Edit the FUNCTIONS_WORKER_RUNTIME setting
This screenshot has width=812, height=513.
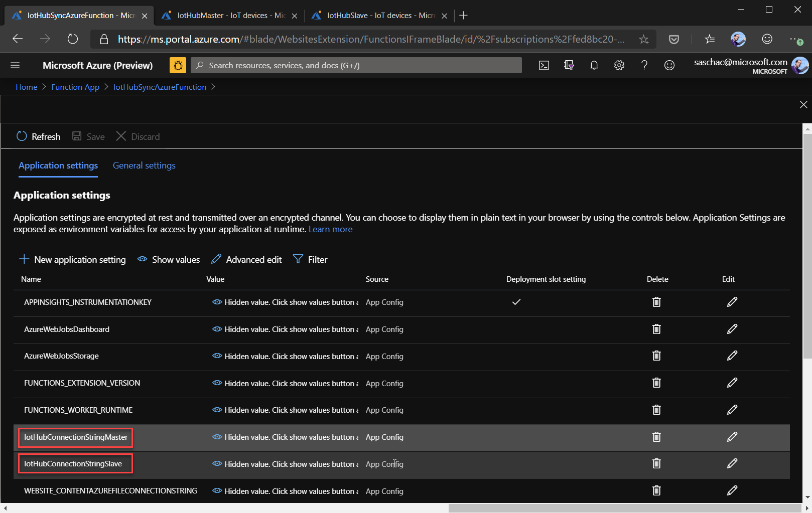click(x=732, y=410)
